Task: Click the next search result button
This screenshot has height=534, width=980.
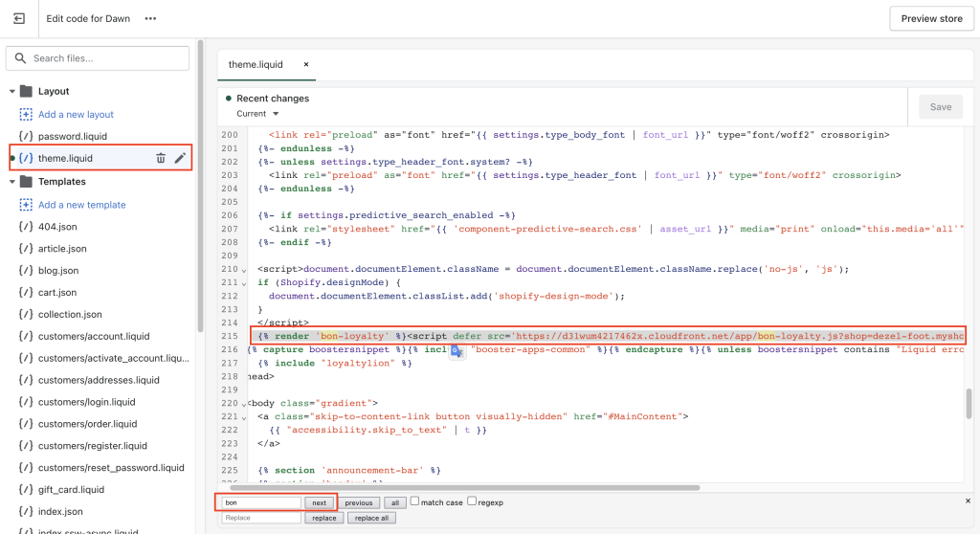Action: click(319, 502)
